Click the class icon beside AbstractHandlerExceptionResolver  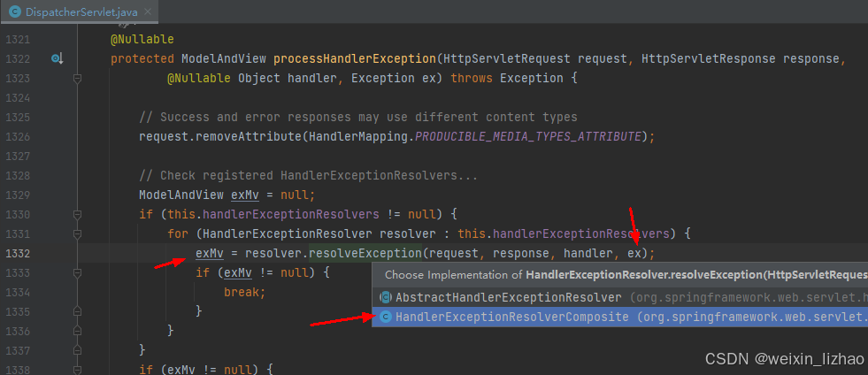[385, 297]
